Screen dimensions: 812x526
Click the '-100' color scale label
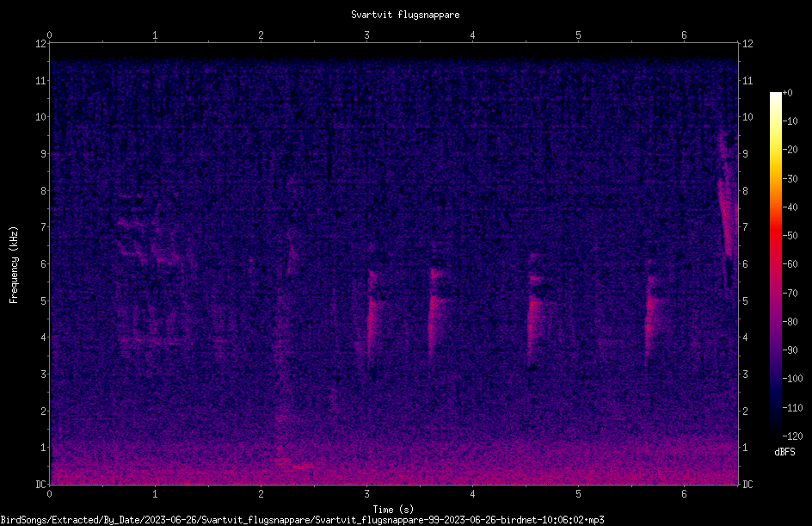point(792,379)
